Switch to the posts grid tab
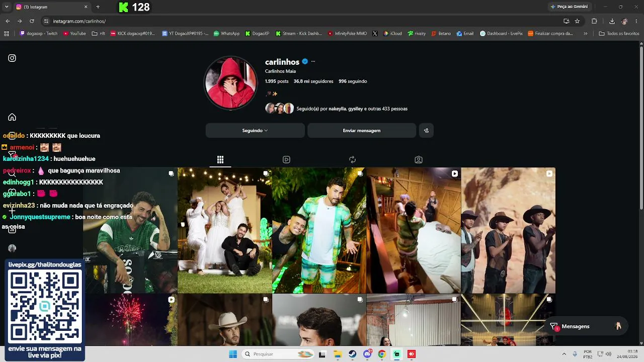 (x=220, y=159)
